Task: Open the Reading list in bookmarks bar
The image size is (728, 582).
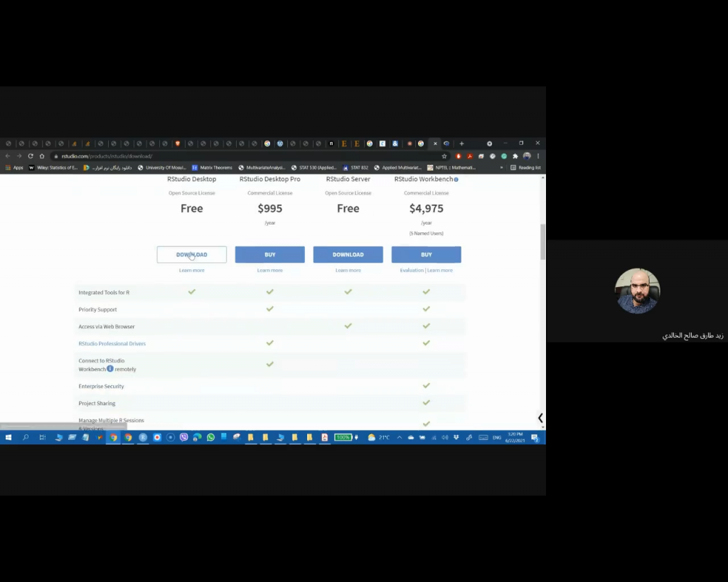Action: (x=525, y=168)
